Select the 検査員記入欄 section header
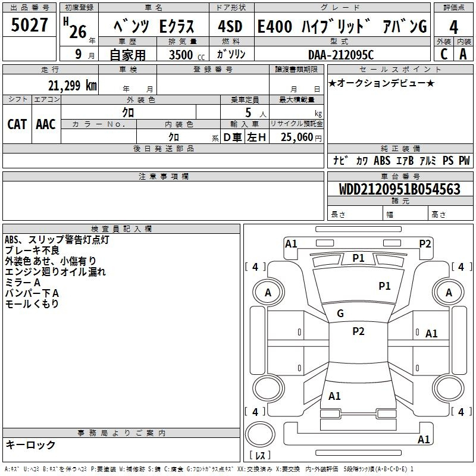This screenshot has width=476, height=476. [121, 229]
